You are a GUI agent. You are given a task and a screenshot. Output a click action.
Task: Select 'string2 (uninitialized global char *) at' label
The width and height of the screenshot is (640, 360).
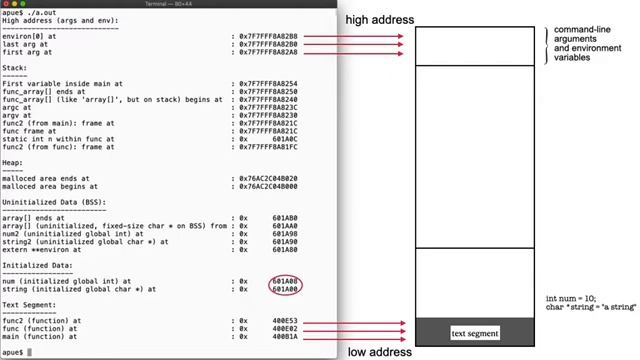coord(85,242)
